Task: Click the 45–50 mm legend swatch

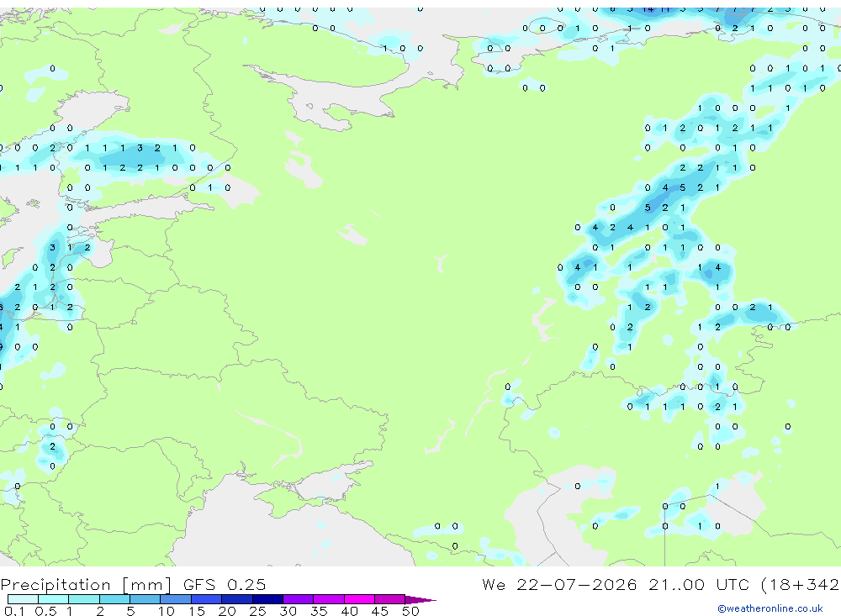Action: pyautogui.click(x=390, y=599)
